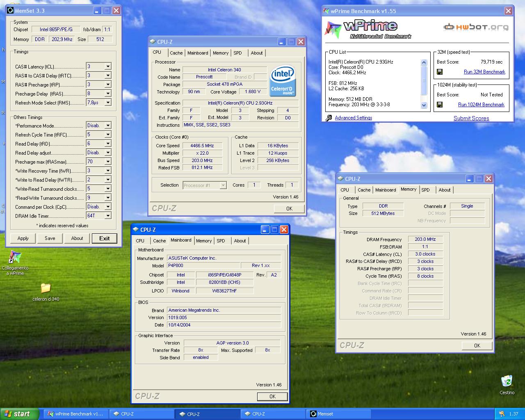This screenshot has height=420, width=525.
Task: Expand the Performance Mode dropdown
Action: pyautogui.click(x=108, y=126)
